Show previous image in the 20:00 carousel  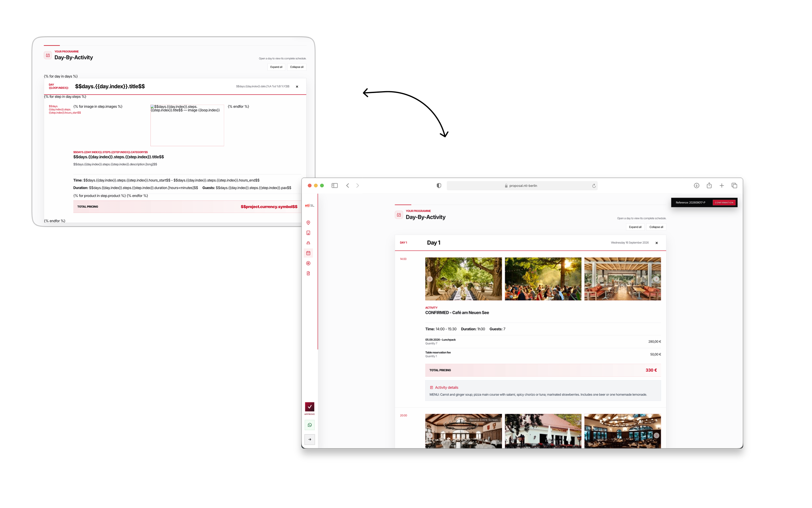pos(430,435)
